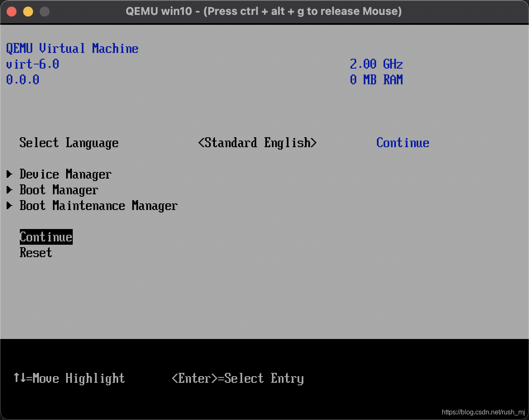Click the Select Language label
Image resolution: width=529 pixels, height=420 pixels.
pyautogui.click(x=69, y=143)
